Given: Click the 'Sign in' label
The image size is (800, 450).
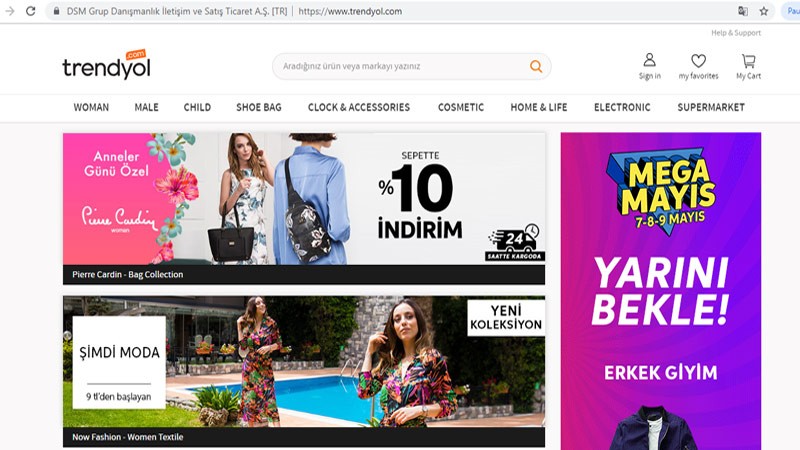Looking at the screenshot, I should pos(649,76).
